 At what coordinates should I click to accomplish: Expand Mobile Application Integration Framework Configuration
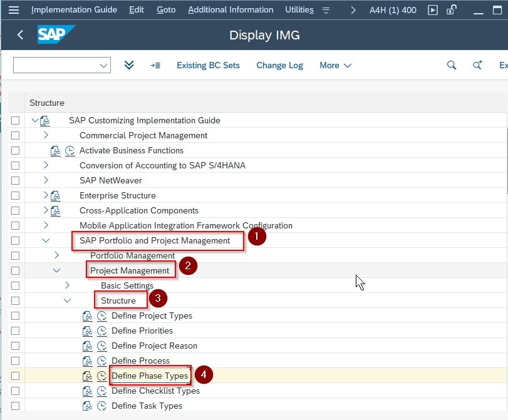click(x=46, y=225)
